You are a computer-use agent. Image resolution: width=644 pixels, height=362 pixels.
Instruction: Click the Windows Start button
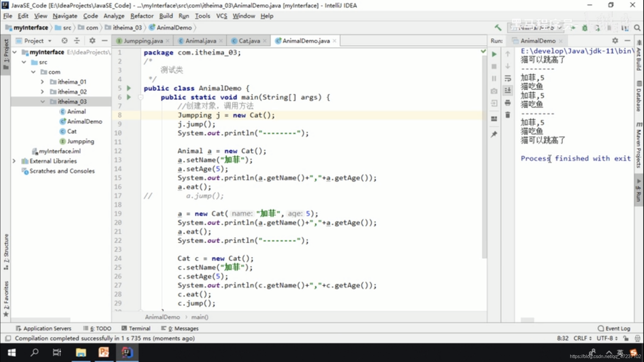point(12,353)
